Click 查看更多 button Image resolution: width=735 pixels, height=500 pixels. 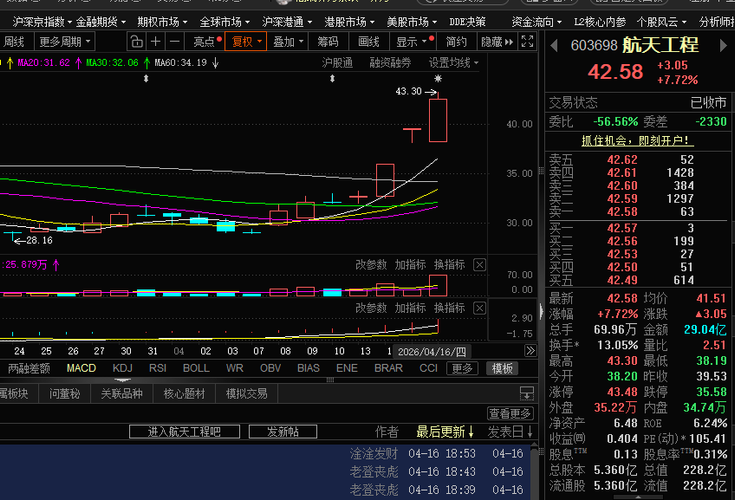tap(510, 413)
